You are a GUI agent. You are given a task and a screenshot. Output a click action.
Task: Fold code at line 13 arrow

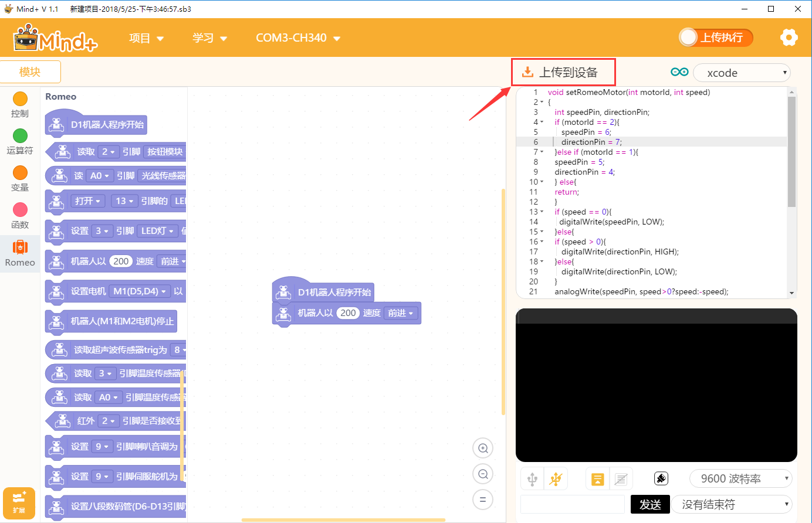pyautogui.click(x=542, y=212)
